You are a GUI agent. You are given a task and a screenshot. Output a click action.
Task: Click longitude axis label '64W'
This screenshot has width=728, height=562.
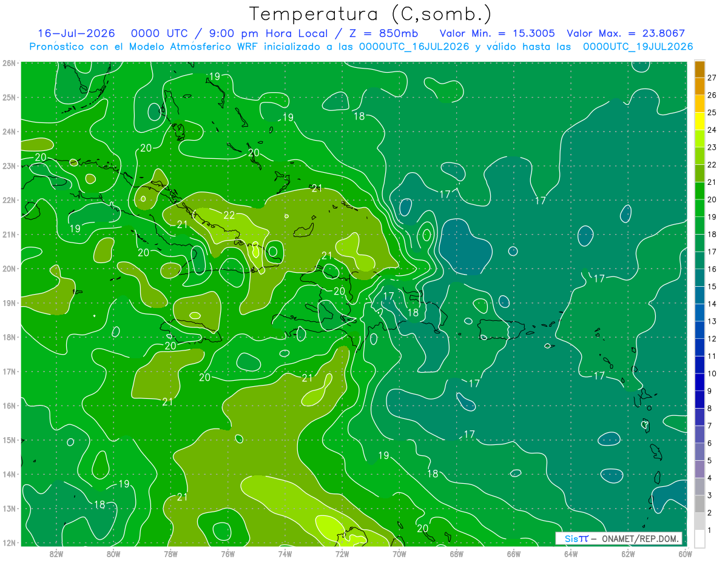pyautogui.click(x=571, y=554)
